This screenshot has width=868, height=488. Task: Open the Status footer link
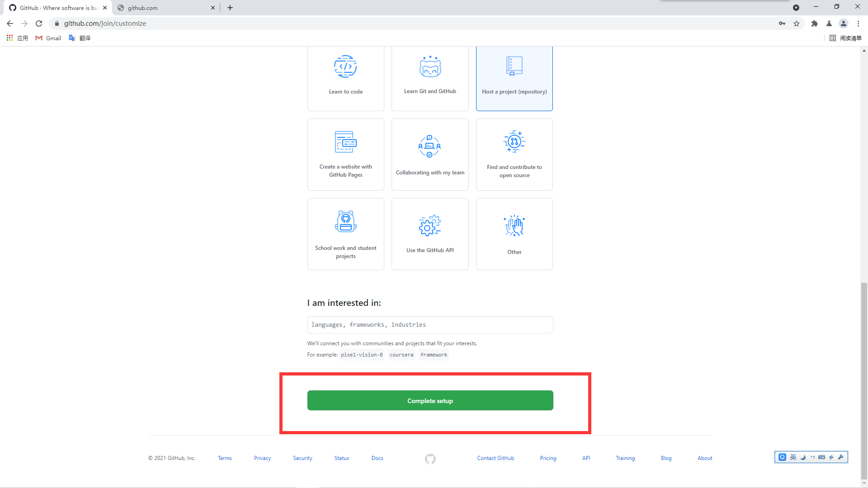click(342, 458)
